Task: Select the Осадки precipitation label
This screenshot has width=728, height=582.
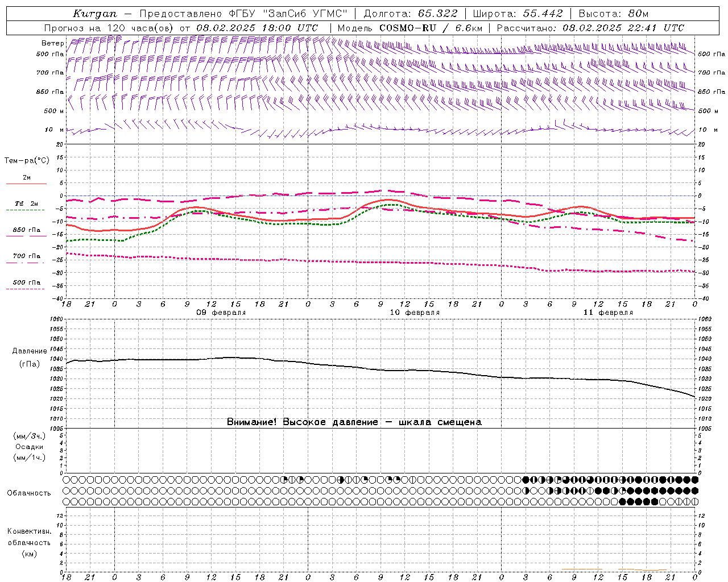Action: [x=30, y=447]
